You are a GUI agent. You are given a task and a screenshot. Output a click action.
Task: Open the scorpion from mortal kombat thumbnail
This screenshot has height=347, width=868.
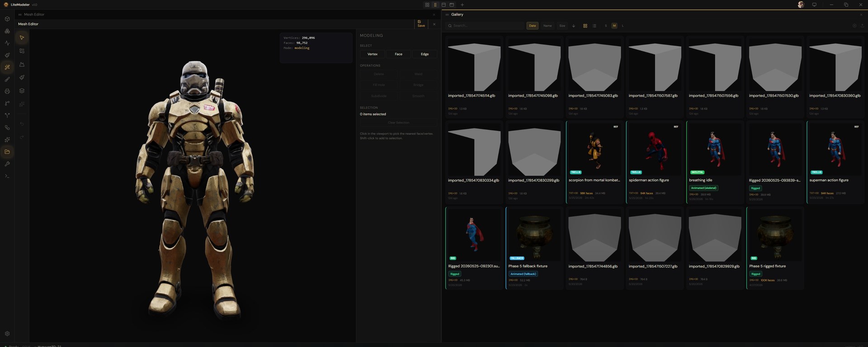coord(594,149)
